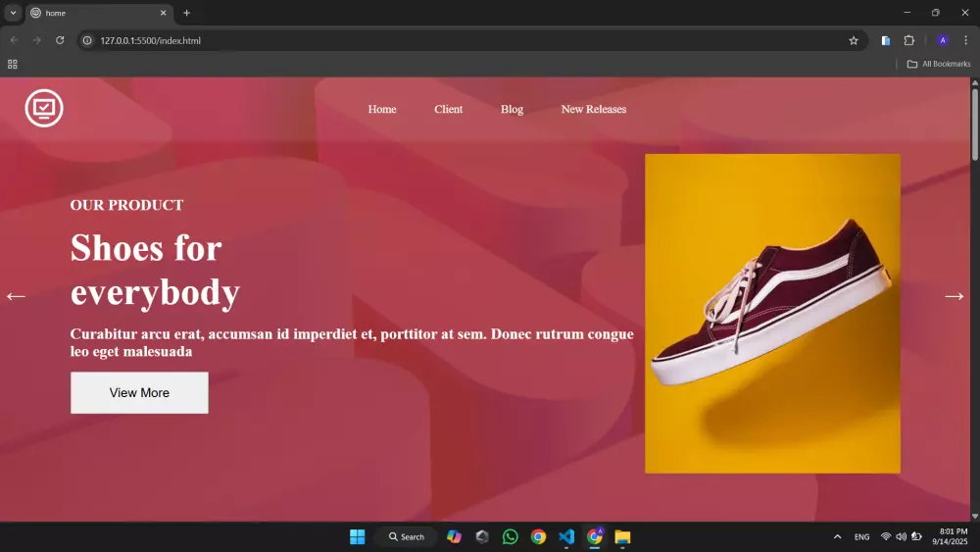Viewport: 980px width, 552px height.
Task: Open a new browser tab
Action: (186, 13)
